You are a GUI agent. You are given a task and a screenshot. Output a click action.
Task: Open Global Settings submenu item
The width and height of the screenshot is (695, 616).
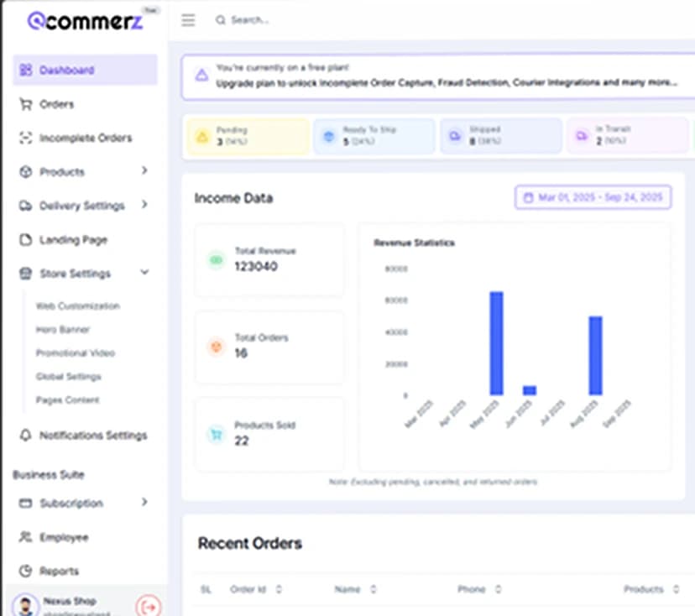point(68,376)
